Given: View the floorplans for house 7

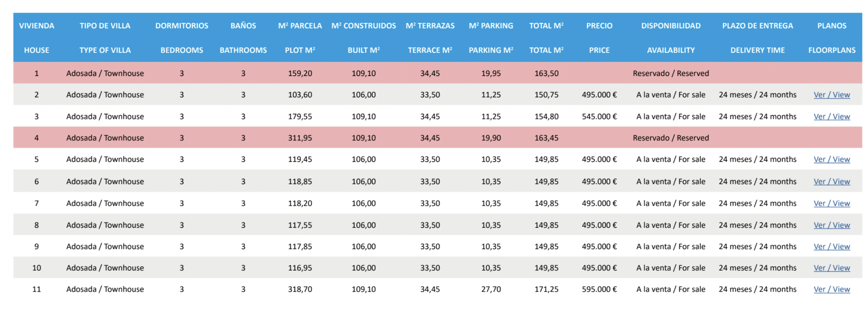Looking at the screenshot, I should coord(832,203).
